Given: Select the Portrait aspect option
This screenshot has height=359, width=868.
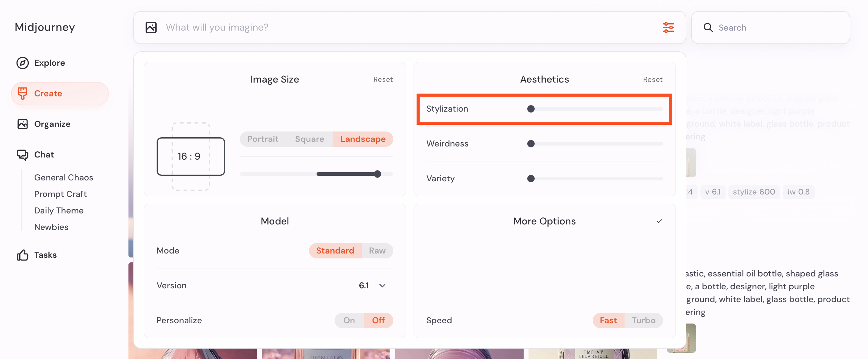Looking at the screenshot, I should point(262,139).
